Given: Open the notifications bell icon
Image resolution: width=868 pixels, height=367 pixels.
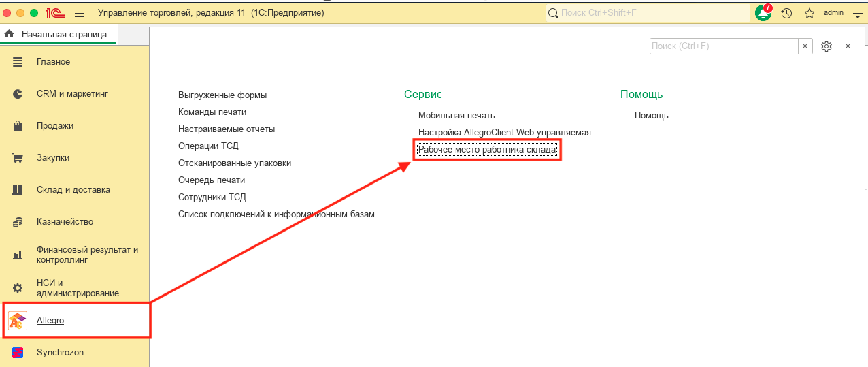Looking at the screenshot, I should tap(763, 13).
